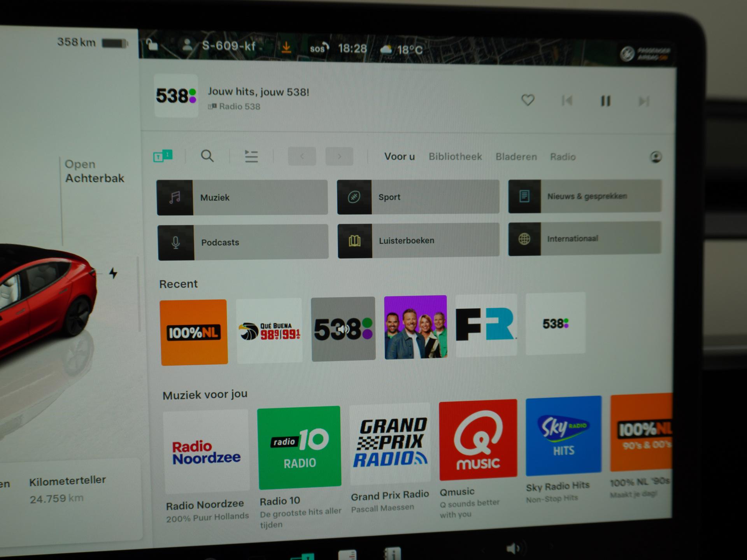The width and height of the screenshot is (747, 560).
Task: Play Radio Noordzee station
Action: click(x=206, y=452)
